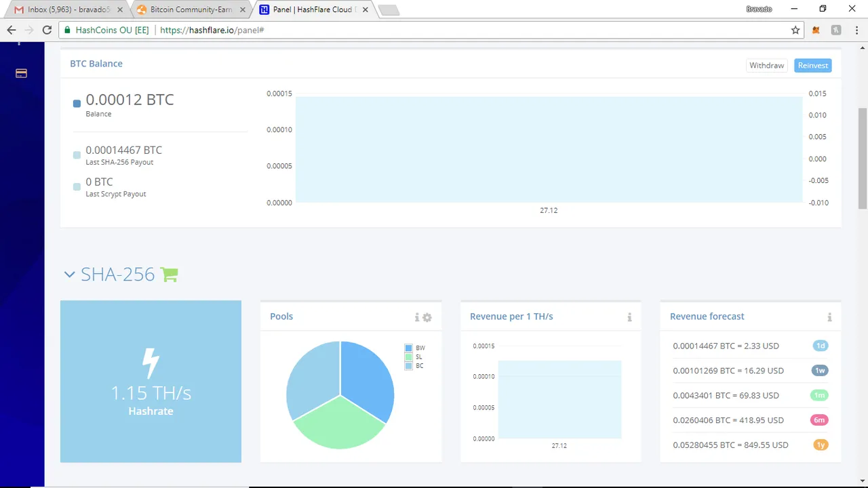Select the 1d forecast badge

821,346
